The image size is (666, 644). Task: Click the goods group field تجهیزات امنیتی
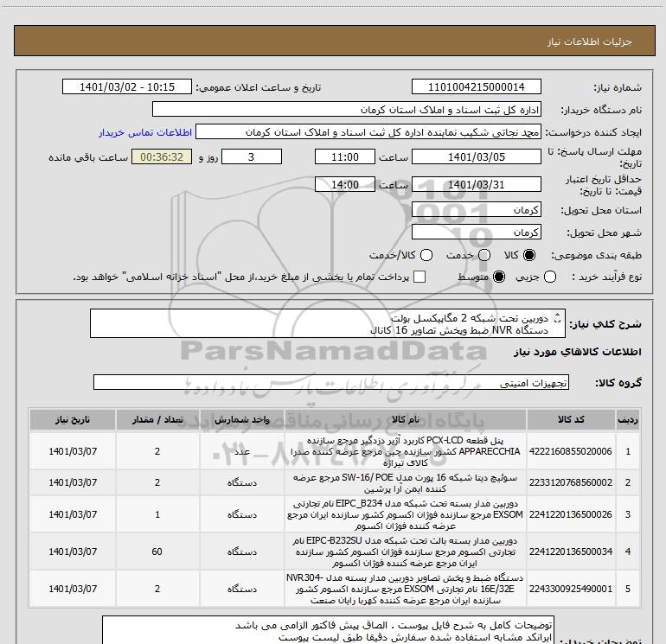[331, 382]
